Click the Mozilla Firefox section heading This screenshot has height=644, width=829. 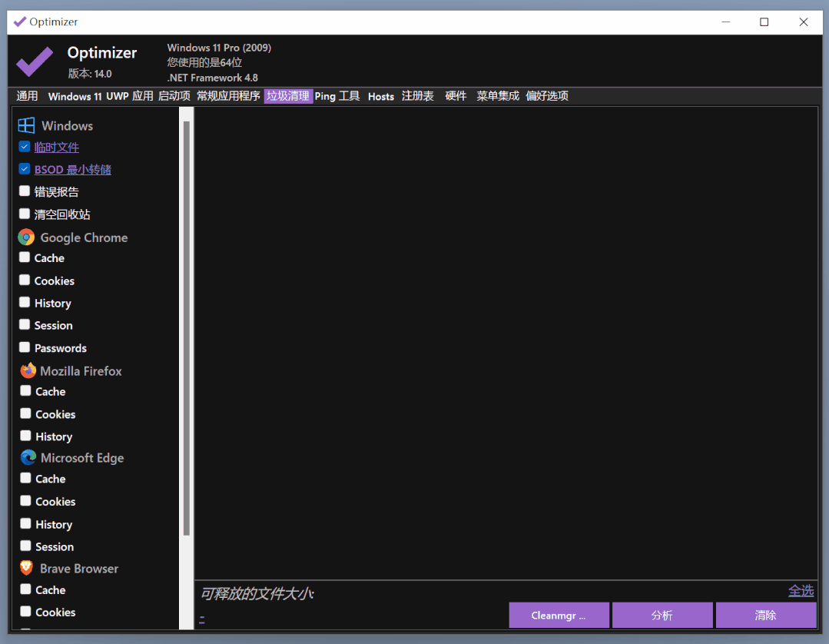coord(81,371)
